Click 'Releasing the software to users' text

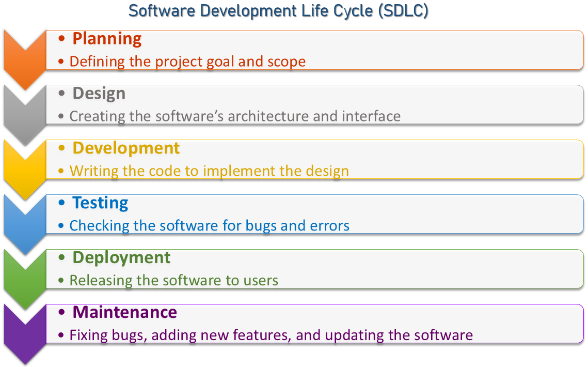(x=174, y=281)
